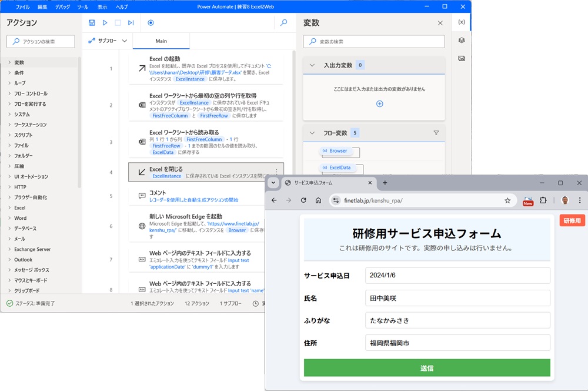Expand the ブラウザー自動化 action group
Viewport: 588px width, 392px height.
9,197
